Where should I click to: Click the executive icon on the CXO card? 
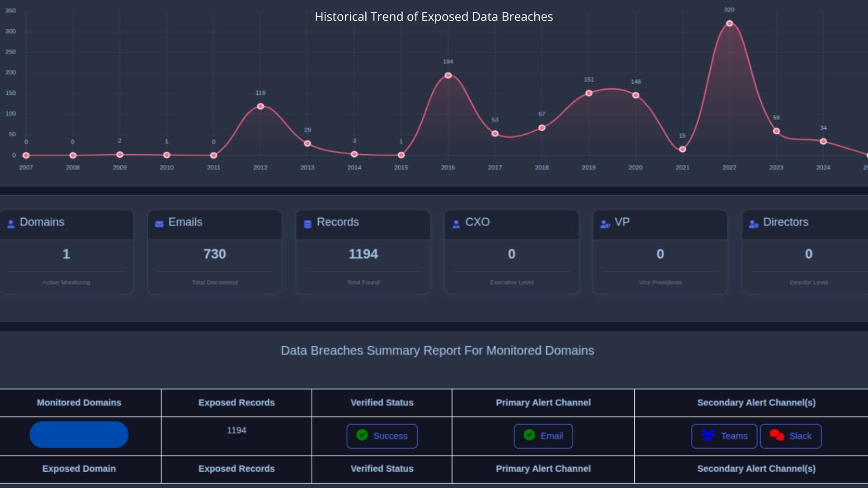456,223
